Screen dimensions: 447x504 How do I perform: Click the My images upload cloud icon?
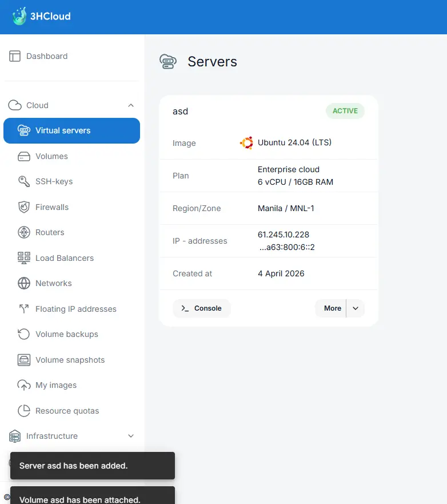point(24,385)
